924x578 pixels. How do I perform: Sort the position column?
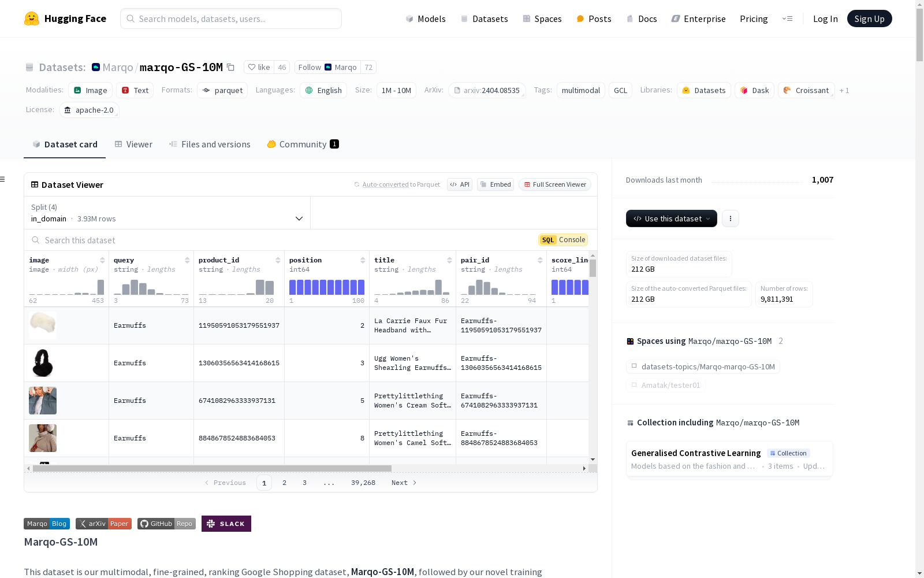pos(363,260)
